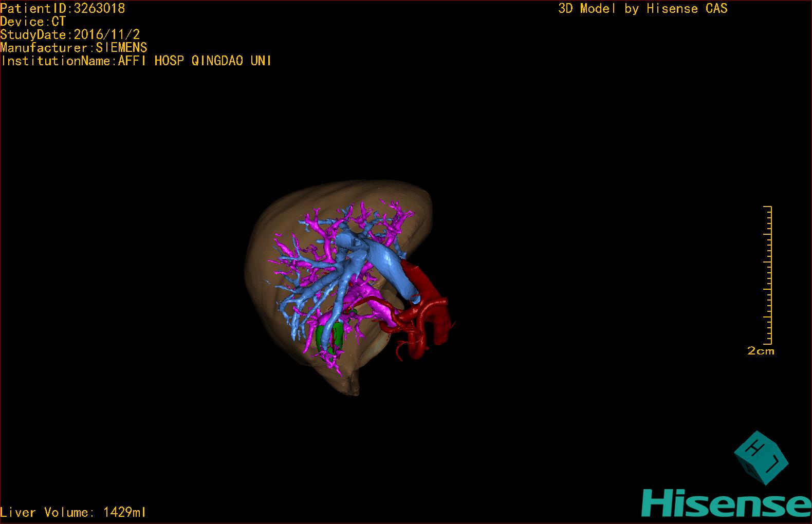Click the 2cm scale label
This screenshot has height=524, width=812.
761,351
